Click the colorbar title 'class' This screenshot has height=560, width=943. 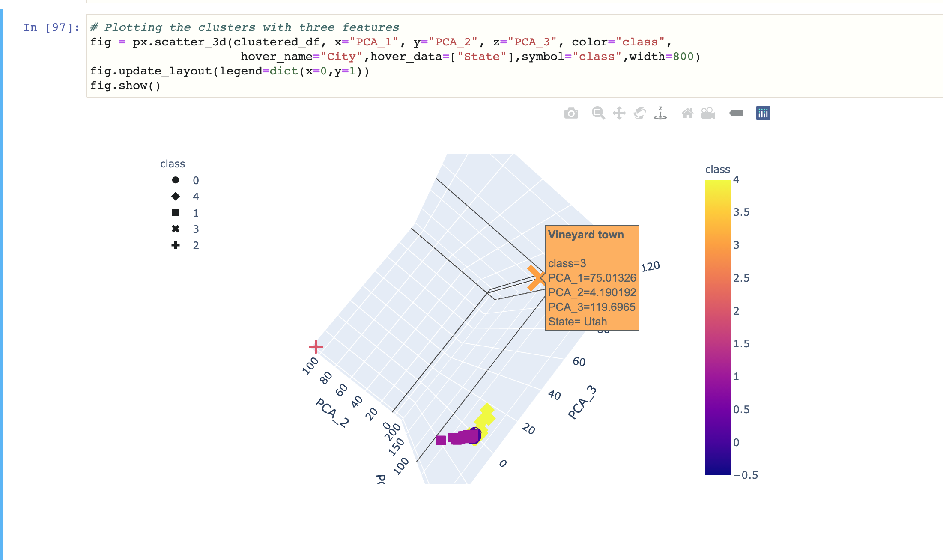coord(717,170)
